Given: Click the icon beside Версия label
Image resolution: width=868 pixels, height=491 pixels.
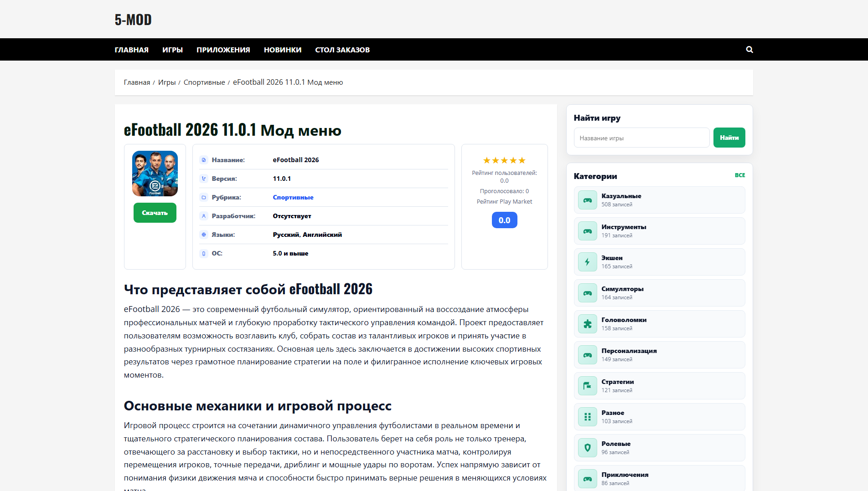Looking at the screenshot, I should (x=204, y=179).
